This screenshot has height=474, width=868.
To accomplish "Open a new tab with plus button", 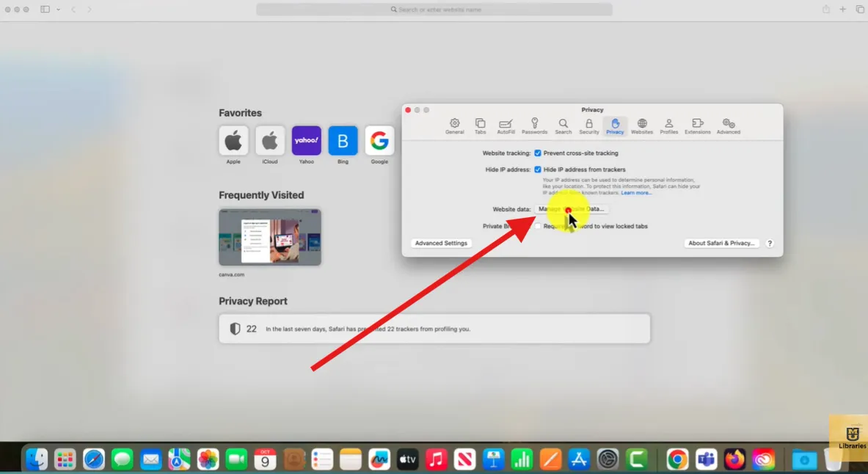I will coord(842,10).
